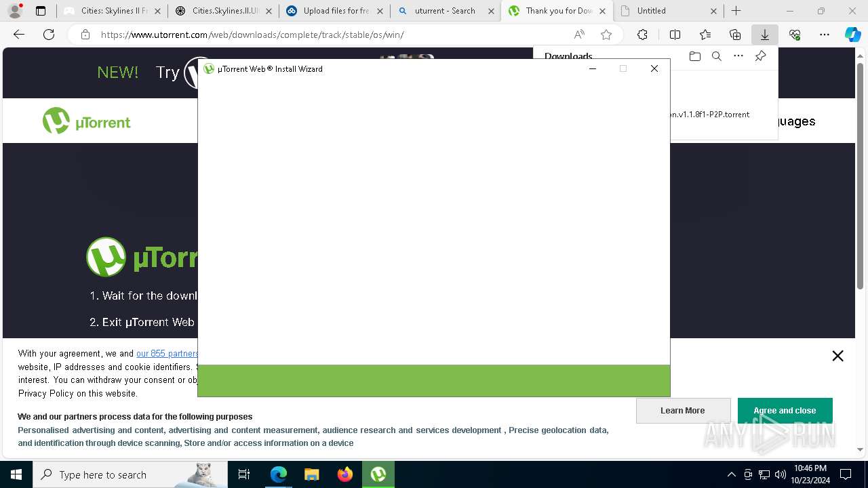Image resolution: width=868 pixels, height=488 pixels.
Task: Open browser extensions menu
Action: click(642, 35)
